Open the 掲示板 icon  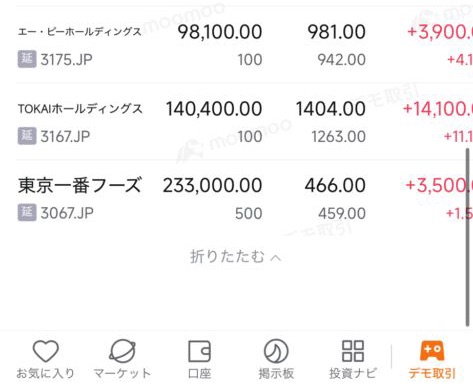(276, 351)
